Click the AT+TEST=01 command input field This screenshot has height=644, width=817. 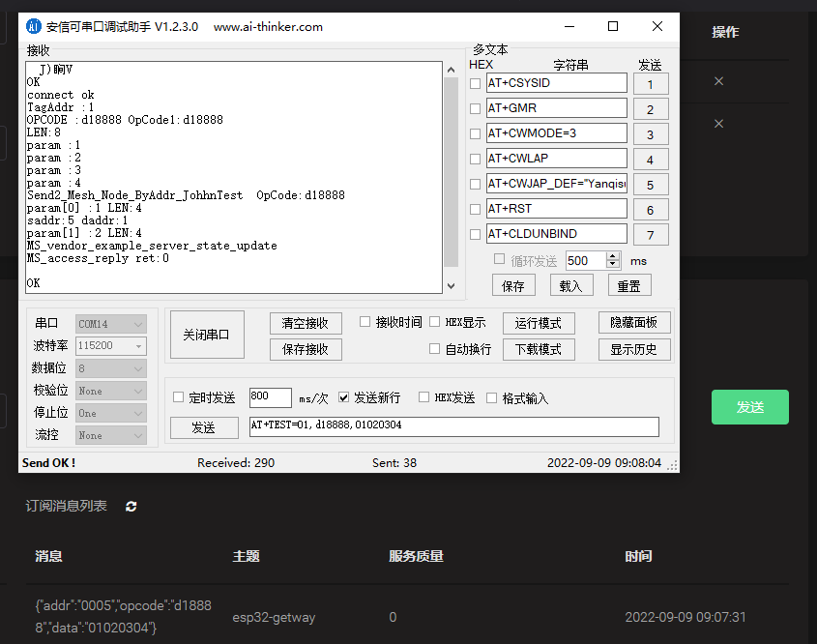pyautogui.click(x=453, y=426)
